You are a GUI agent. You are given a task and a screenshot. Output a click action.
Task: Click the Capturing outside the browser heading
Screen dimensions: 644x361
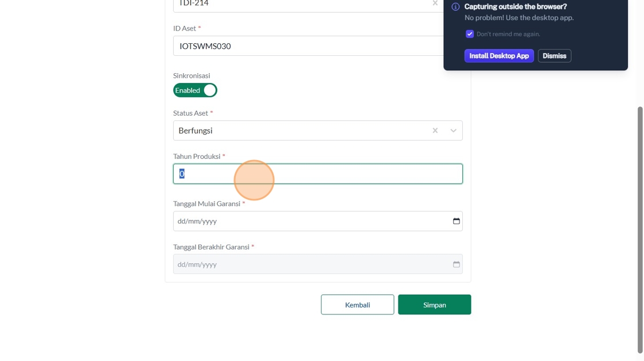pos(515,7)
